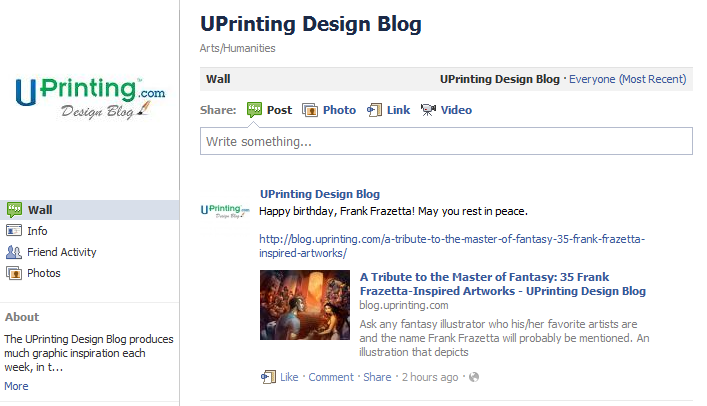Click the blog.uprinting.com domain text

pyautogui.click(x=404, y=305)
